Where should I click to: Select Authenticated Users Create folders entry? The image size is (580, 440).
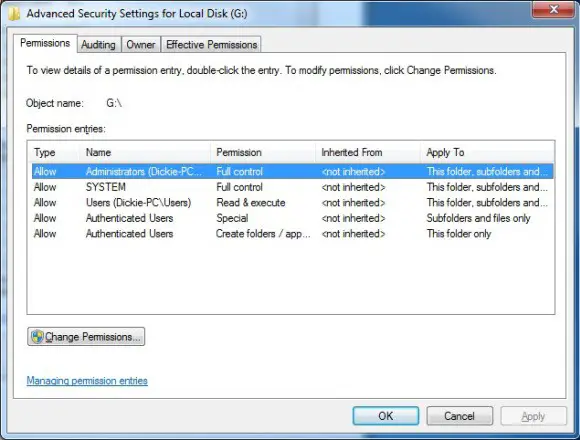coord(292,234)
